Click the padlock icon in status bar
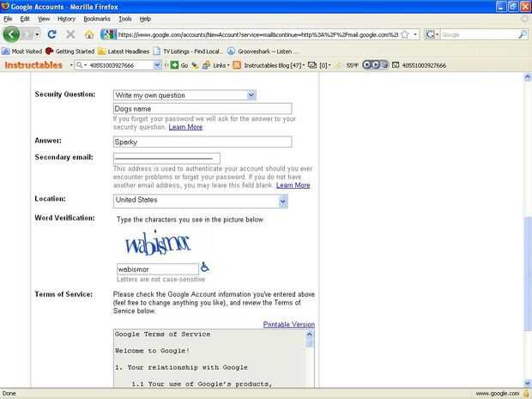 tap(526, 394)
